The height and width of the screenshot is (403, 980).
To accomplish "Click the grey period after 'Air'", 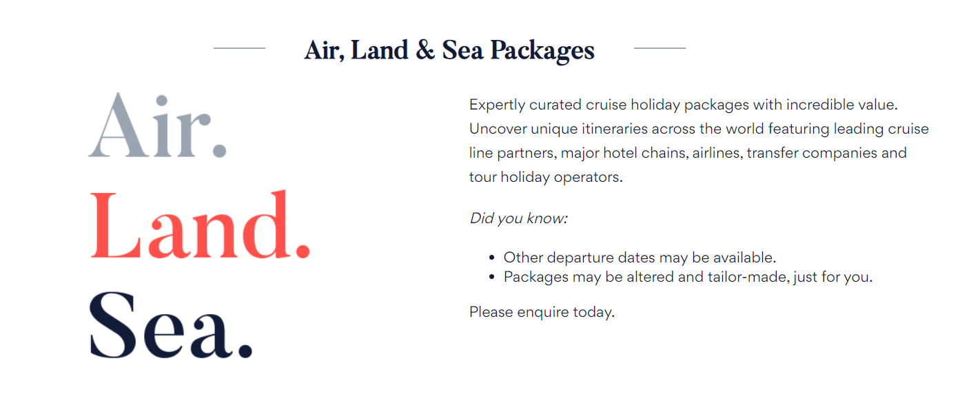I will click(x=220, y=150).
